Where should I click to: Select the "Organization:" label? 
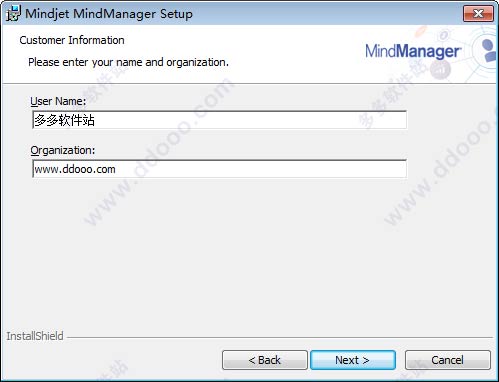click(63, 150)
